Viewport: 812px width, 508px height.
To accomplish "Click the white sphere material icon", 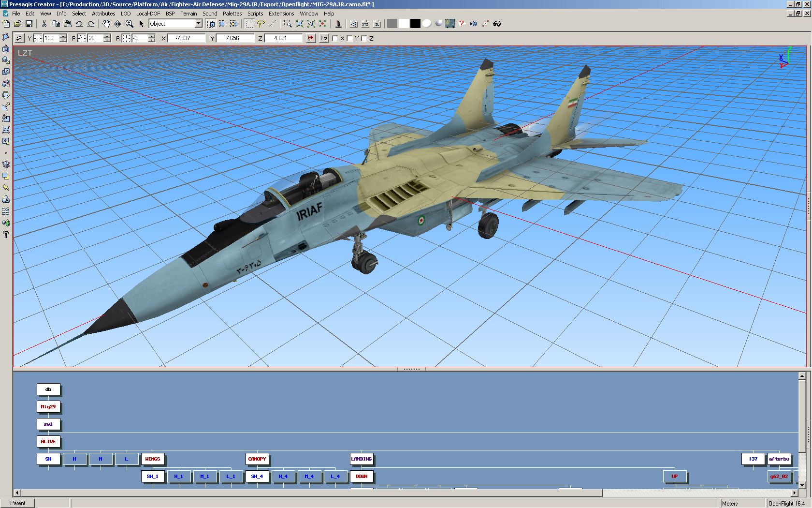I will click(x=427, y=24).
